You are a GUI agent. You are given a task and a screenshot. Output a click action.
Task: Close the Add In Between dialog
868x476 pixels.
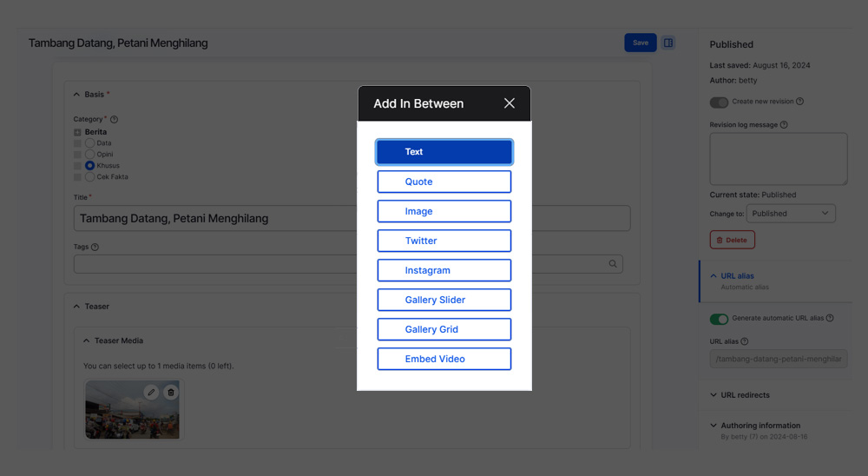pos(510,103)
